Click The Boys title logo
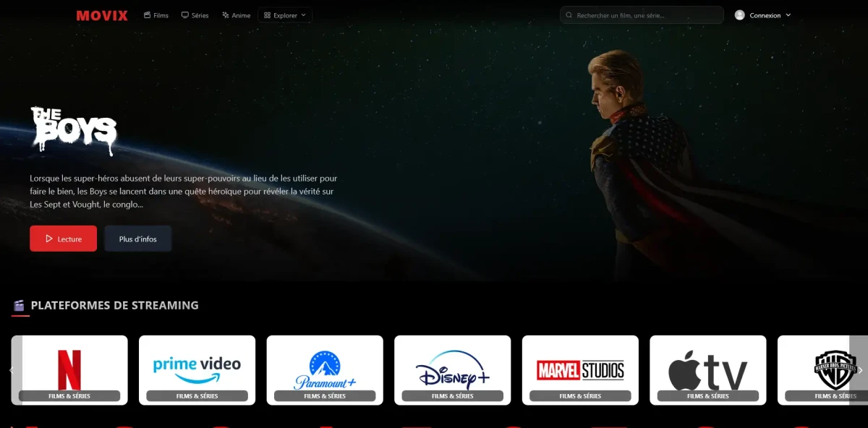The image size is (868, 428). click(x=73, y=132)
